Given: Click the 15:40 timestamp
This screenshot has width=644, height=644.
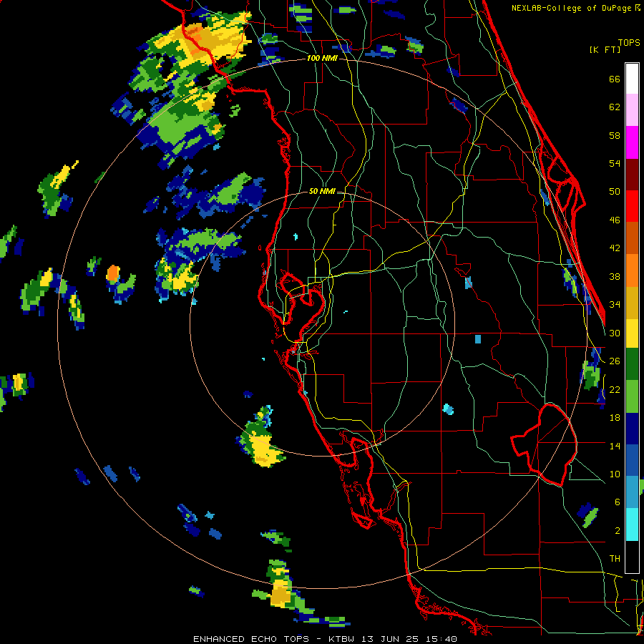Looking at the screenshot, I should point(441,639).
